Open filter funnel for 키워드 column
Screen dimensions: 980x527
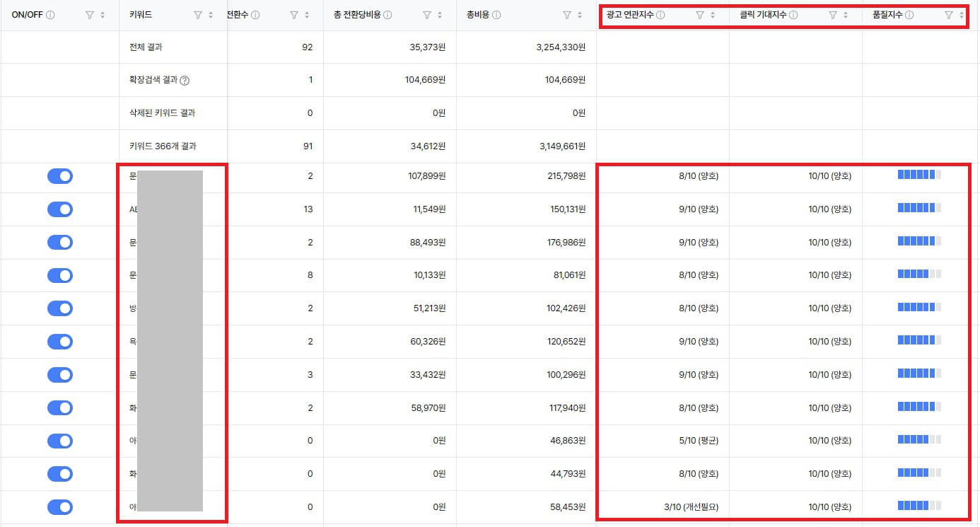click(x=197, y=15)
